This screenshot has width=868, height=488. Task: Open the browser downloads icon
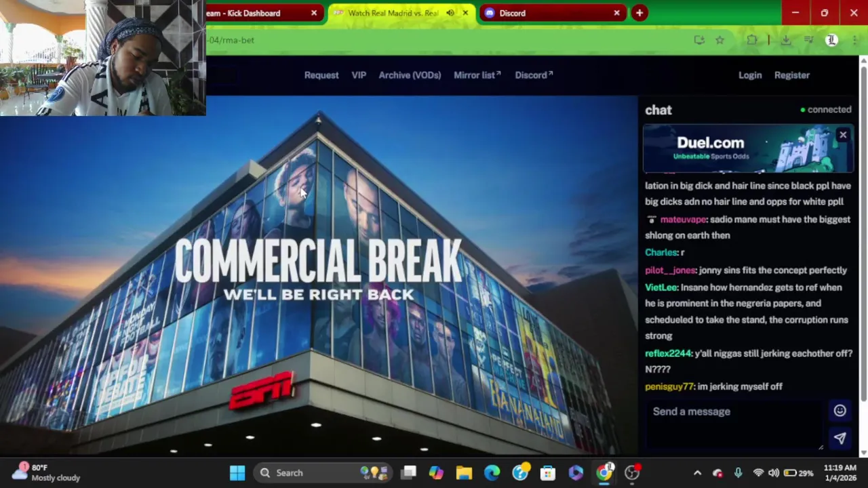[786, 40]
